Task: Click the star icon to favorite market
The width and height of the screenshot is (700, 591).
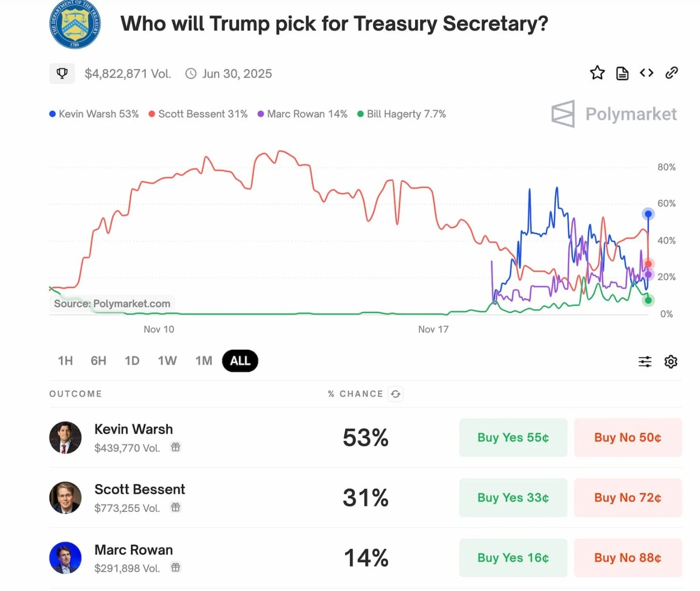Action: [x=597, y=73]
